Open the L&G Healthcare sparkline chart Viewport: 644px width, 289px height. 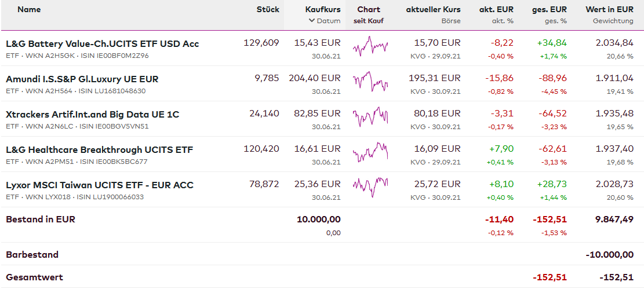370,152
